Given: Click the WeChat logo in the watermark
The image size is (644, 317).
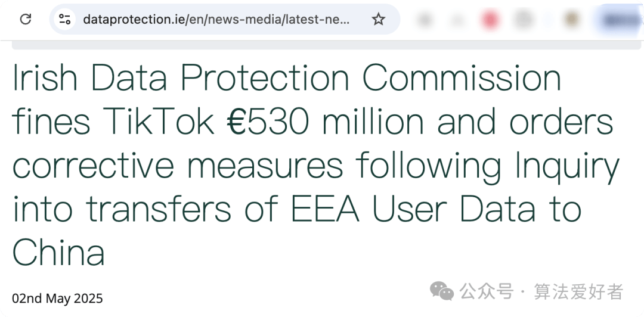Looking at the screenshot, I should pyautogui.click(x=442, y=291).
